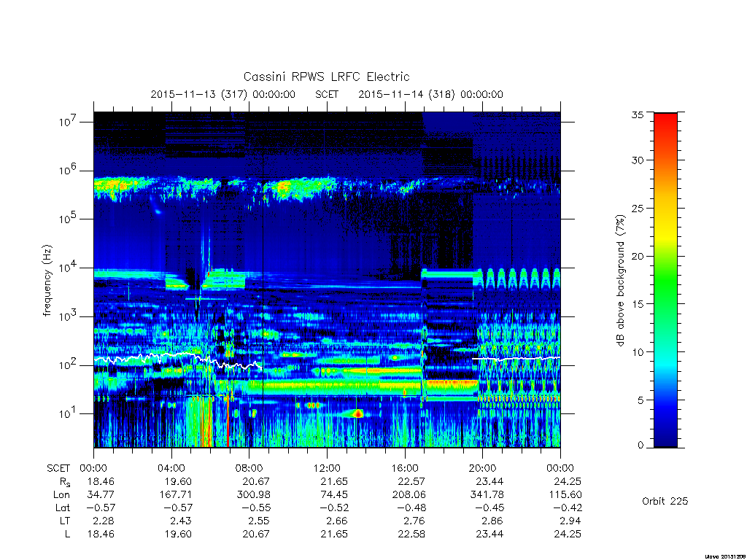The height and width of the screenshot is (560, 747).
Task: Click the 'LT' row header
Action: click(65, 521)
